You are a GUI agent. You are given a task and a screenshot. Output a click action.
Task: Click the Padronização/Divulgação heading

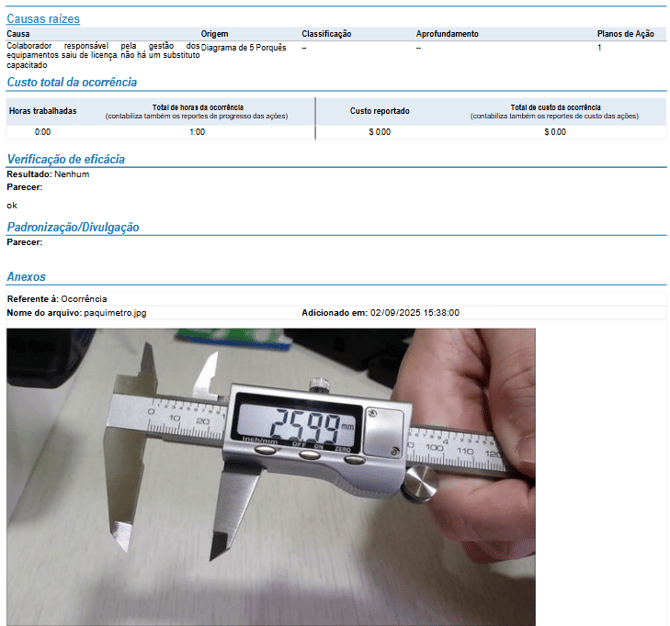(x=73, y=227)
